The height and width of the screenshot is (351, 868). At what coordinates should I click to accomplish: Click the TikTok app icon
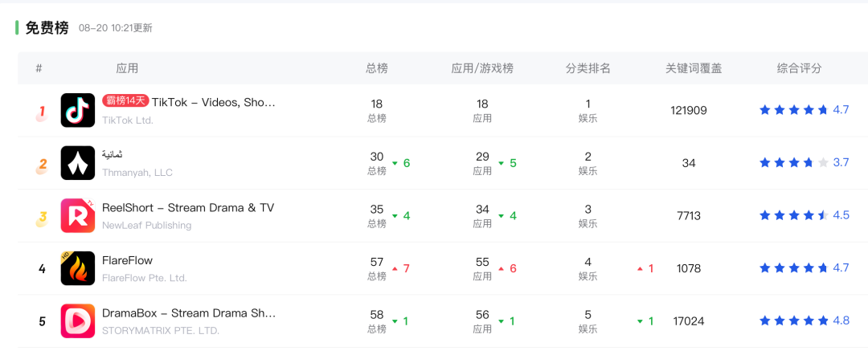[x=78, y=110]
